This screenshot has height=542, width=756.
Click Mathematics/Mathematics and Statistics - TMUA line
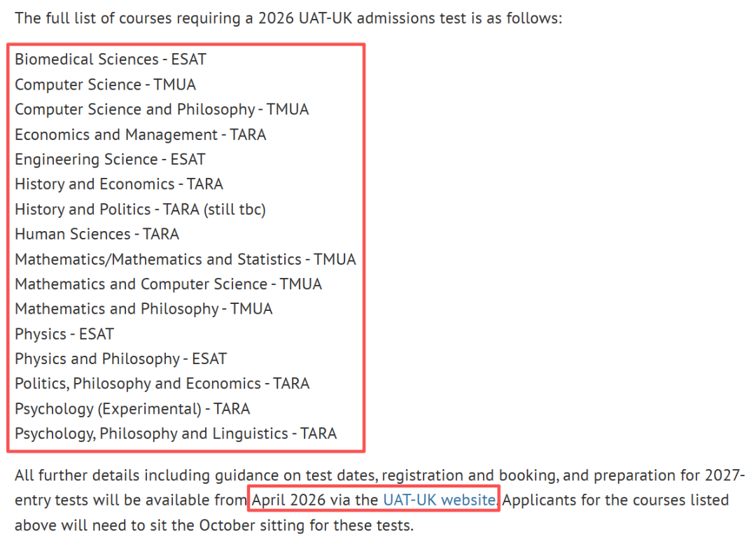click(x=185, y=259)
